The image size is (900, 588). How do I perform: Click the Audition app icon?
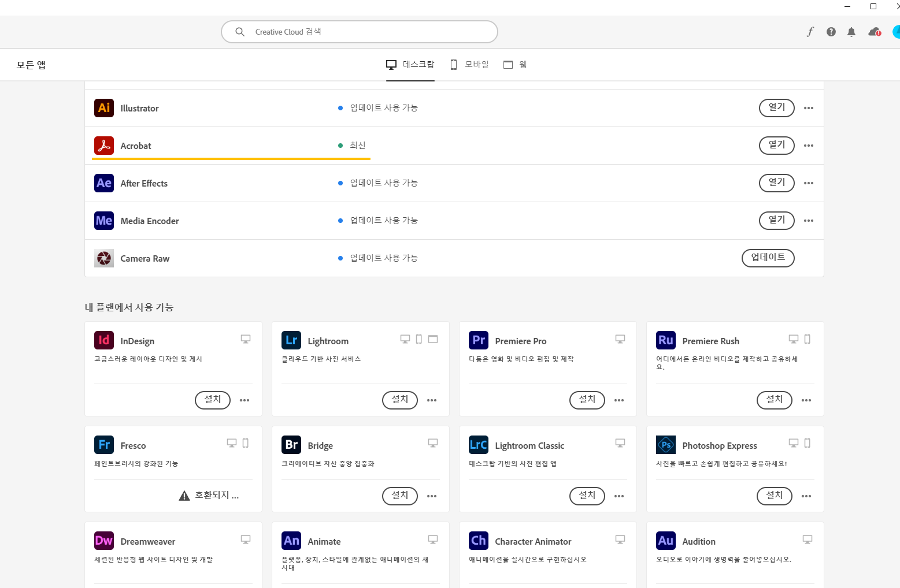tap(666, 541)
